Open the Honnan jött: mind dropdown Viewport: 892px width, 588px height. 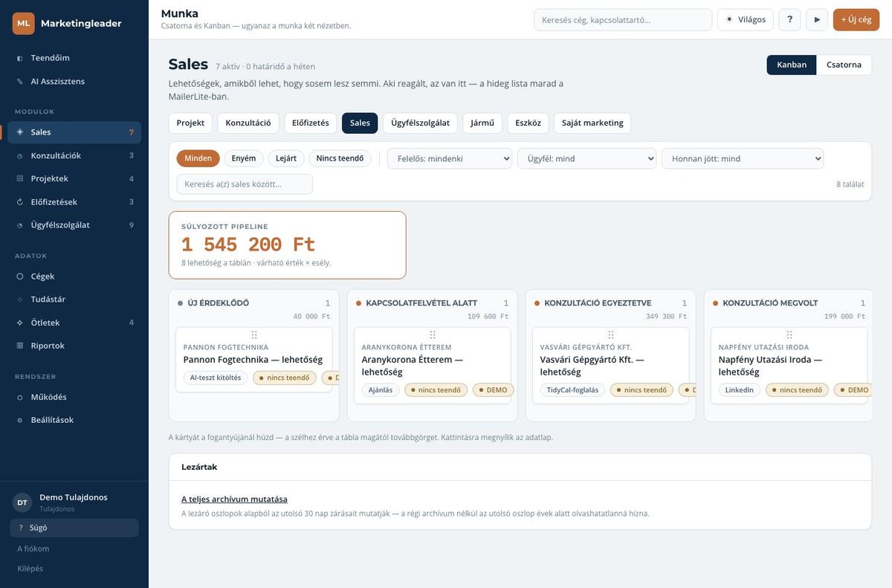pos(743,158)
